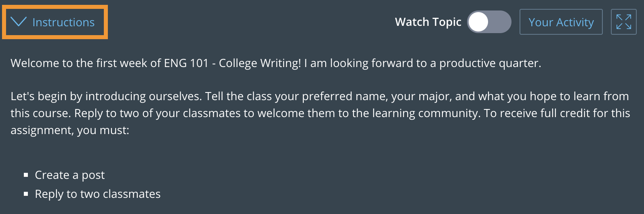Click 'Let's begin by introducing ourselves' sentence

pyautogui.click(x=105, y=96)
